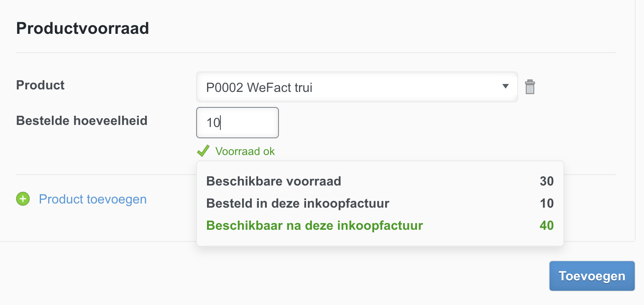This screenshot has width=644, height=305.
Task: Select the 'Beschikbare voorraad' row label
Action: click(x=273, y=181)
